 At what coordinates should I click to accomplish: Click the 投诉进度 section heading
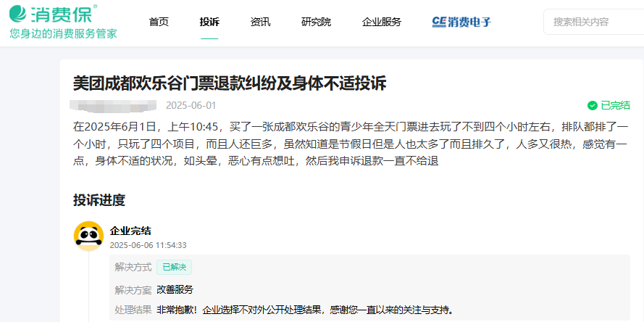[x=99, y=200]
